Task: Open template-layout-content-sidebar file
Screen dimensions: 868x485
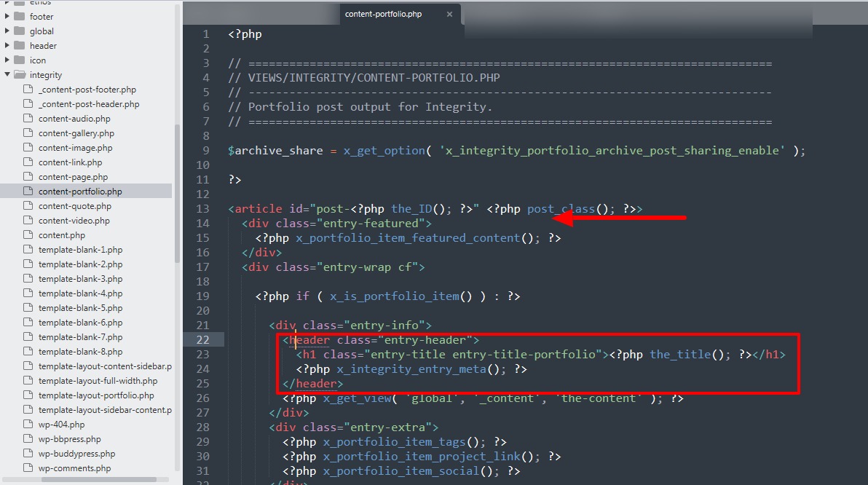Action: tap(105, 366)
